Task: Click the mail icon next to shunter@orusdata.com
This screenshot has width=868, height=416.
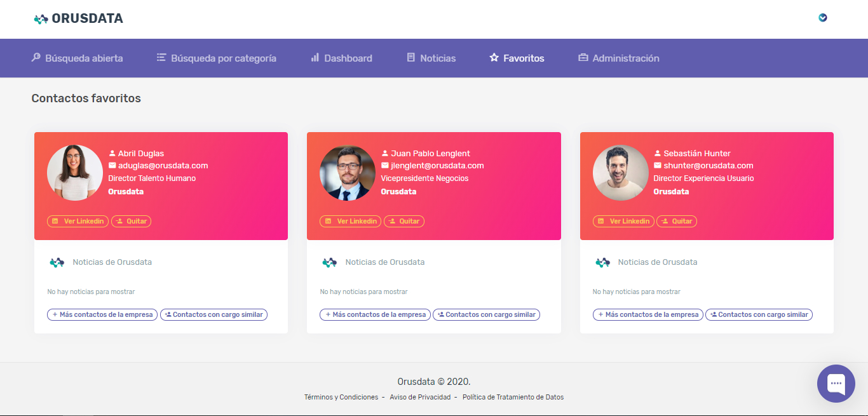Action: point(658,165)
